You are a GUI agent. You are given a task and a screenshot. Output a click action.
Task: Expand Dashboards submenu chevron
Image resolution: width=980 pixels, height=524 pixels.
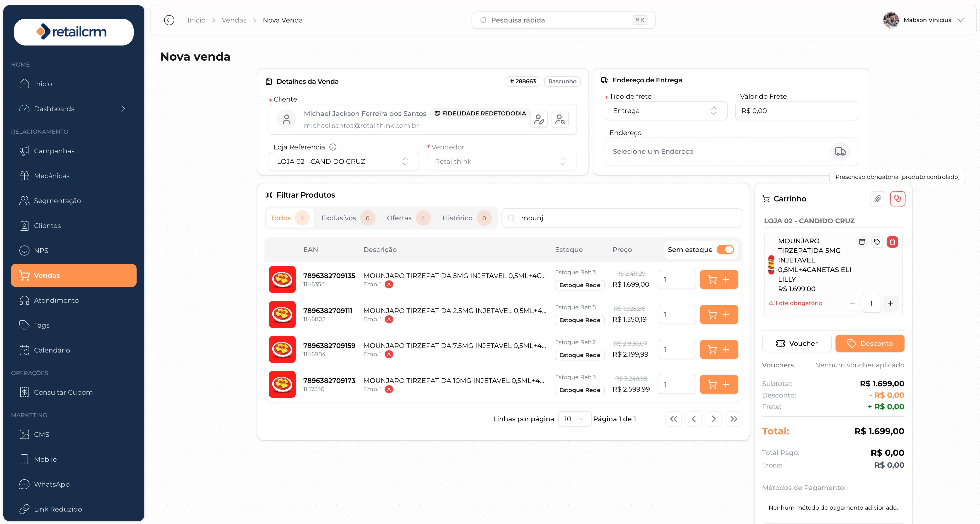(x=123, y=109)
